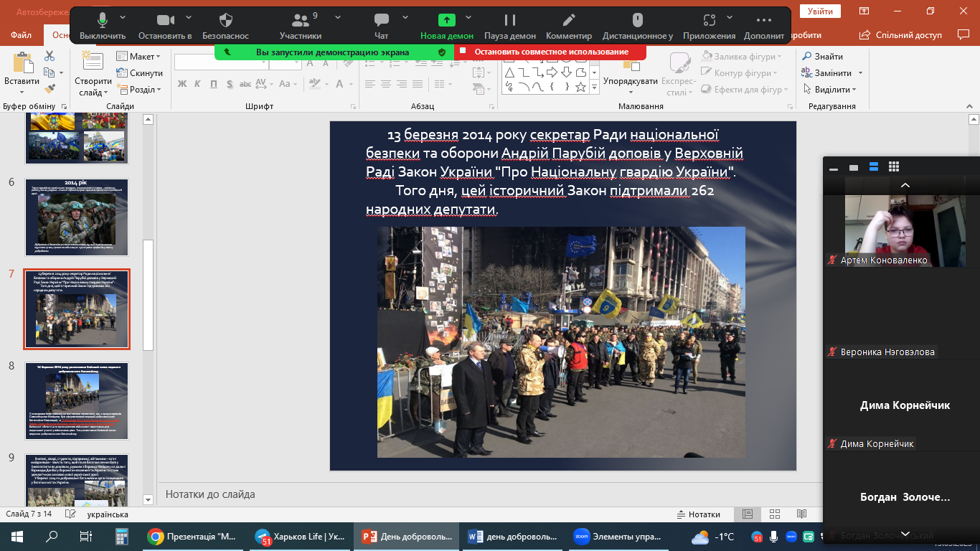The image size is (980, 551).
Task: Open Упорядкувати arrange dropdown
Action: pos(631,74)
